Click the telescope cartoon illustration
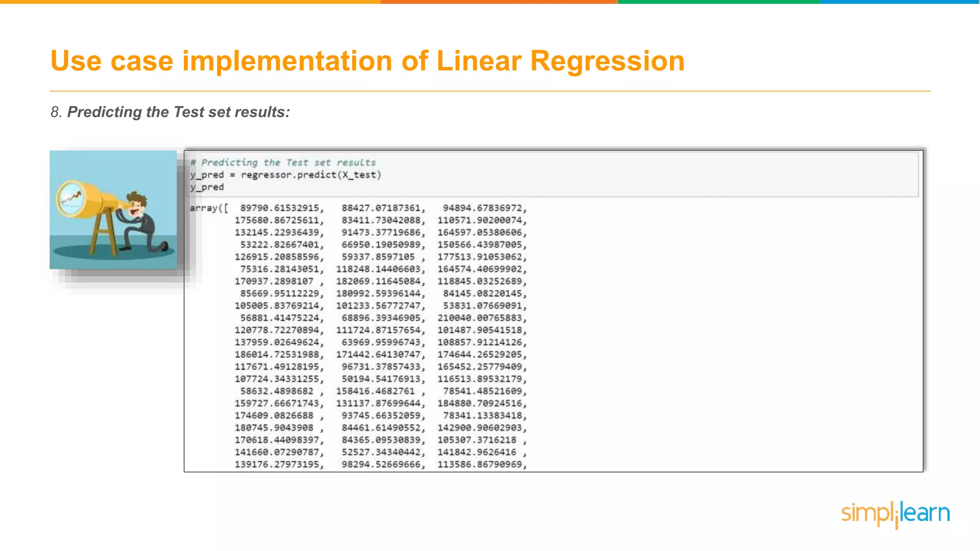Viewport: 980px width, 551px height. tap(113, 210)
